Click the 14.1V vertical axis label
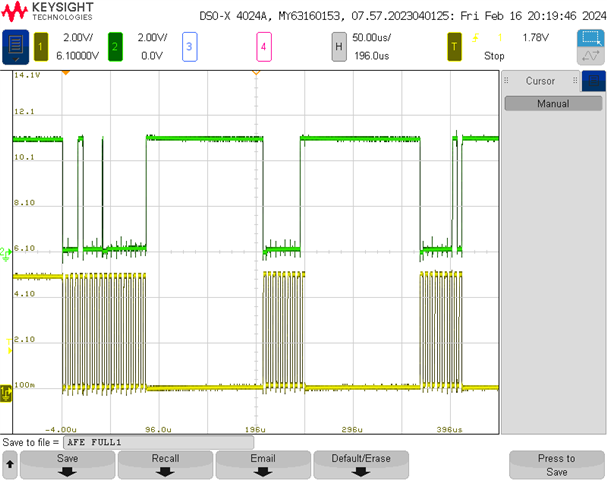 pyautogui.click(x=27, y=75)
